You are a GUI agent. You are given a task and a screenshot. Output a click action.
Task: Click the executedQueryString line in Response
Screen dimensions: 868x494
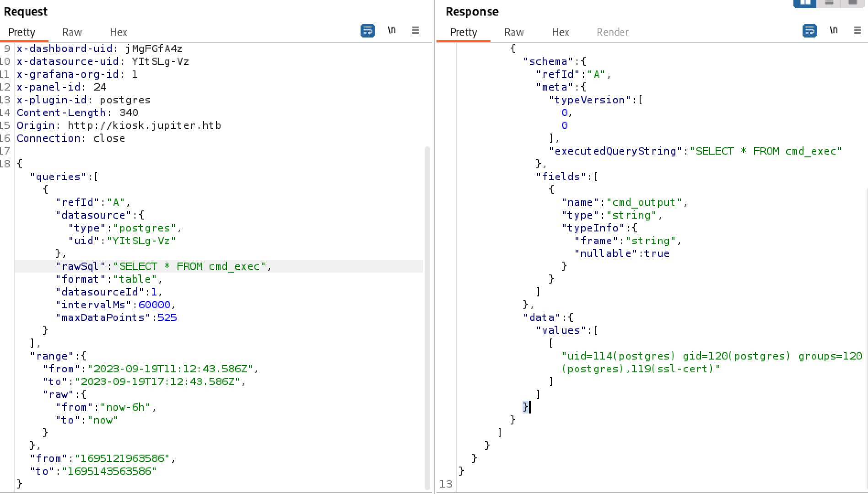695,151
